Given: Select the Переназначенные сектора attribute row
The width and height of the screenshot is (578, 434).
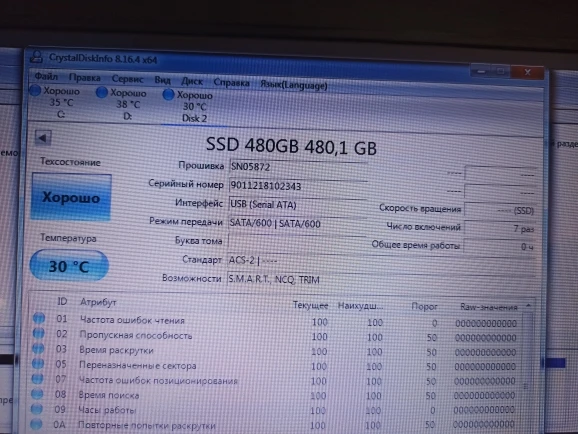Looking at the screenshot, I should [x=279, y=366].
